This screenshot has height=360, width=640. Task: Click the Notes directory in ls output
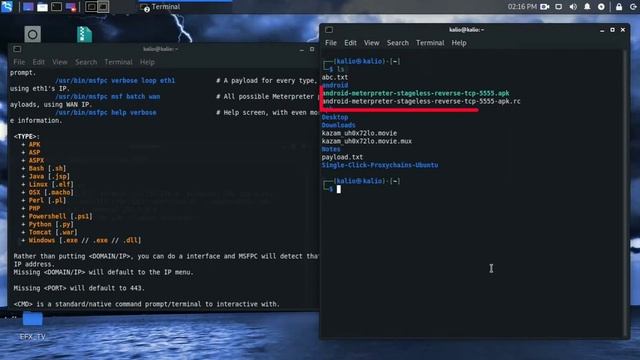point(331,149)
